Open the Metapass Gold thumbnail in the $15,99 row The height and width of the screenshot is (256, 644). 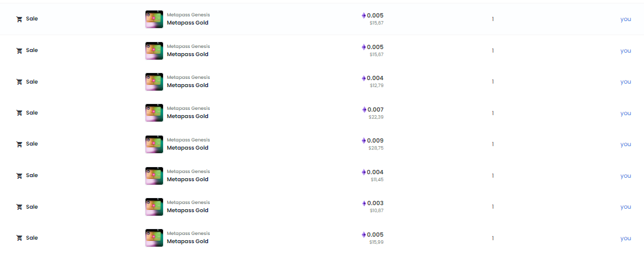pos(154,238)
